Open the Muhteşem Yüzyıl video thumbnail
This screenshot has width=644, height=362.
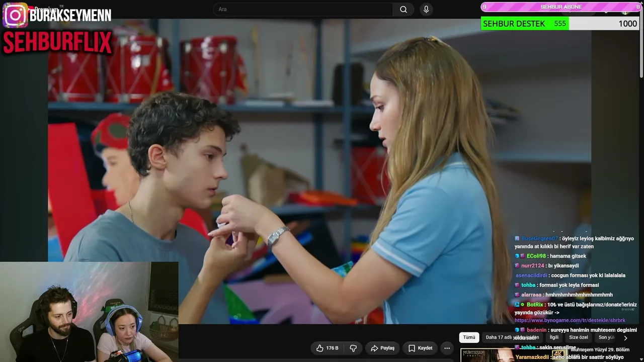pyautogui.click(x=487, y=355)
